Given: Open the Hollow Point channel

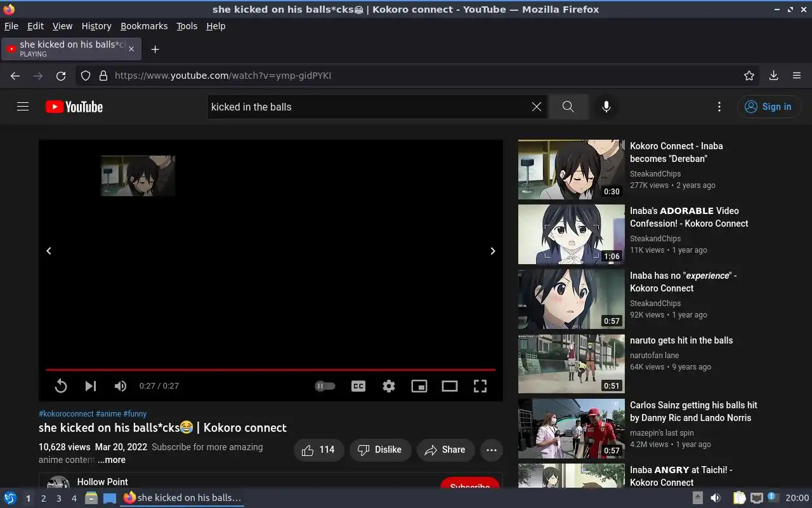Looking at the screenshot, I should (x=102, y=482).
